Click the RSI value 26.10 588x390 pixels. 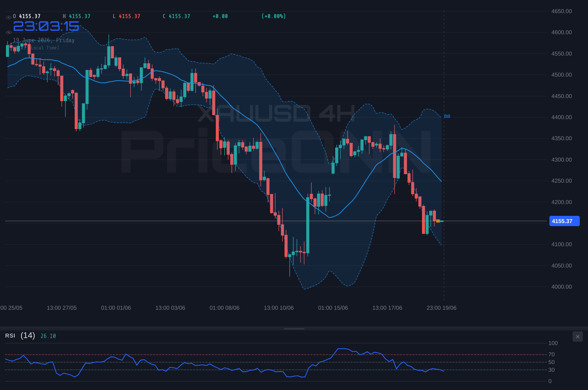tap(48, 336)
